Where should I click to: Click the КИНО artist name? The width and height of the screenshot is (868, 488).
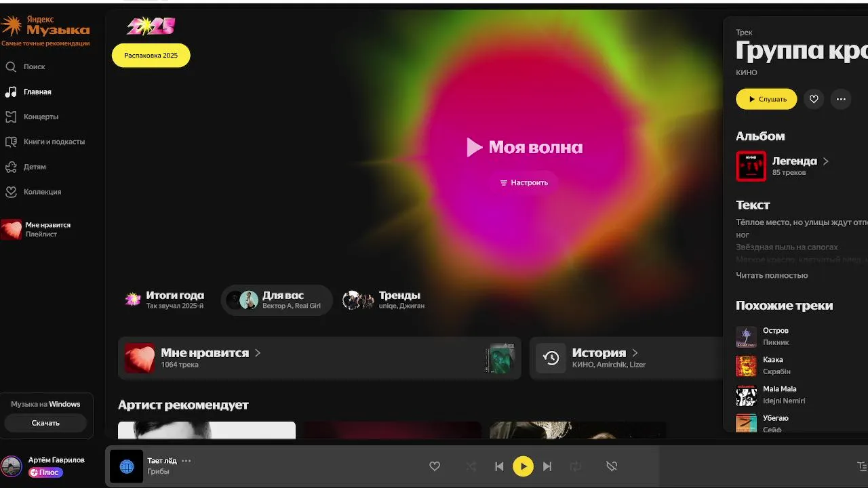(x=747, y=73)
